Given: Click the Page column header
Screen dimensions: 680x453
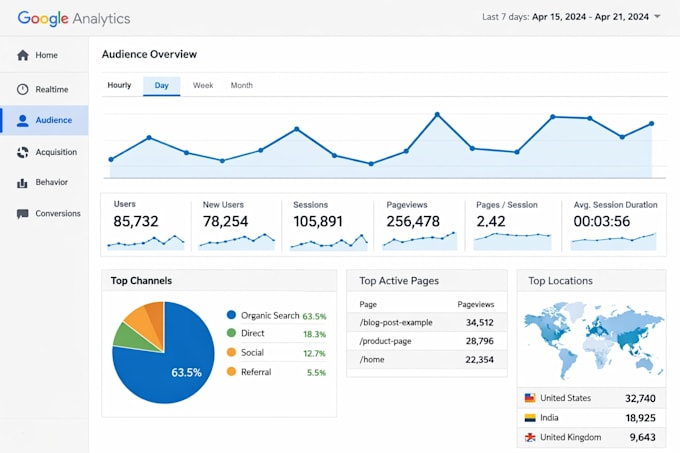Looking at the screenshot, I should tap(368, 304).
